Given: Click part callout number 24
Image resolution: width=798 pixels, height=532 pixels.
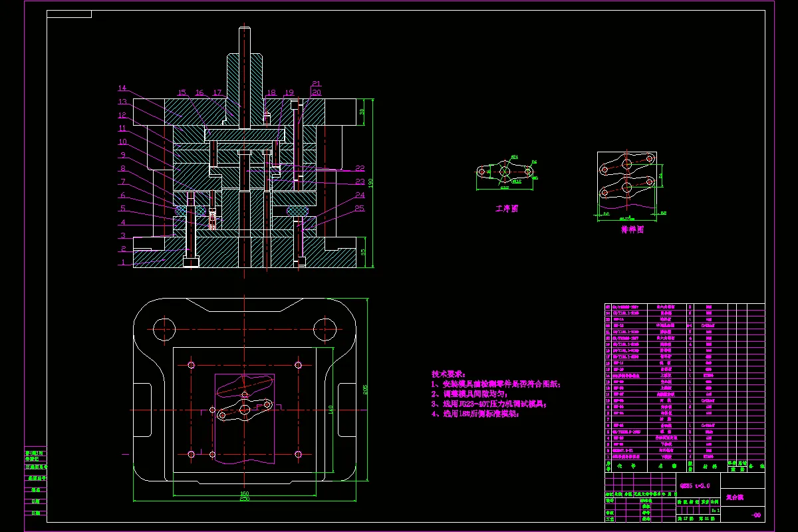Looking at the screenshot, I should pos(360,195).
